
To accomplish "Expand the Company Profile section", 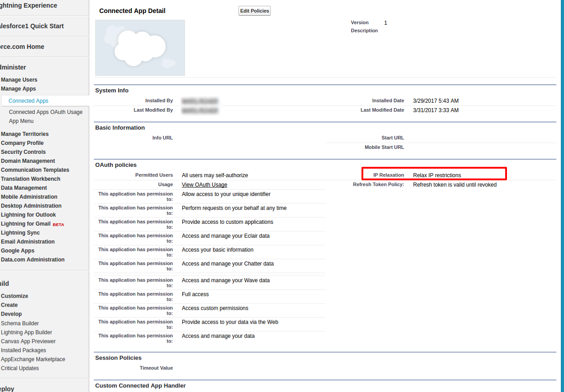I will pos(22,143).
